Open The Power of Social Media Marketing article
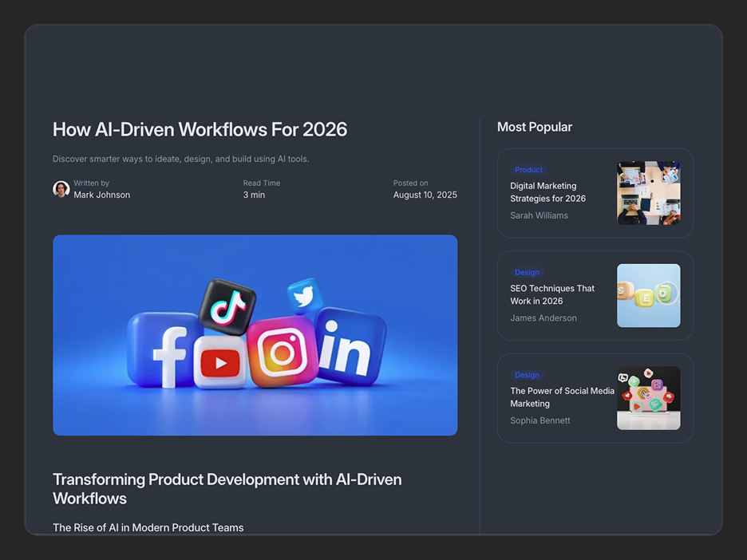The image size is (747, 560). (x=562, y=396)
